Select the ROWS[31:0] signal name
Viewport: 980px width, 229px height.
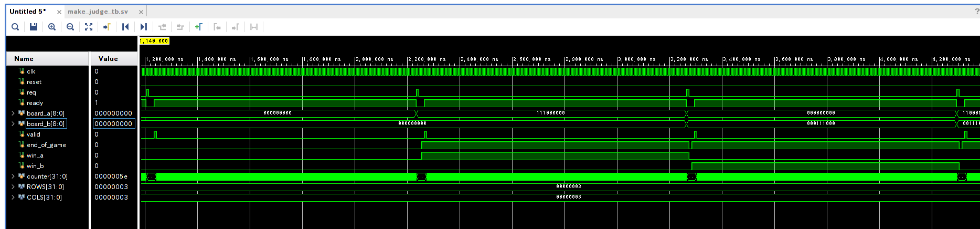(46, 186)
